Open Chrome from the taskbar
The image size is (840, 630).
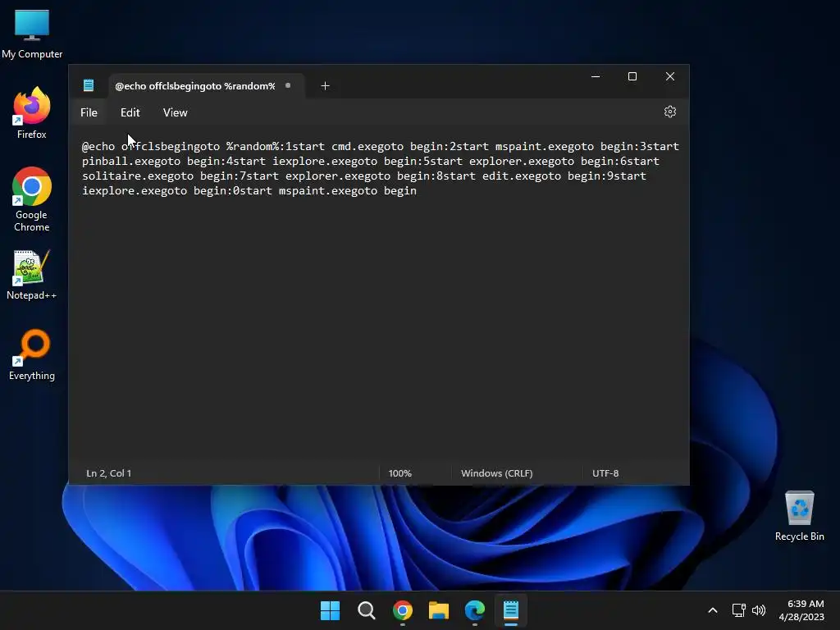[x=402, y=610]
